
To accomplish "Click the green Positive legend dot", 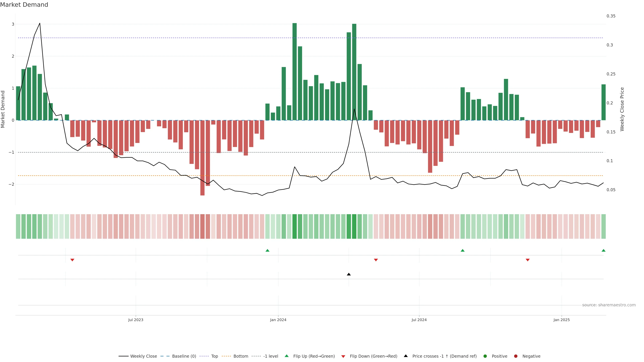I will (485, 356).
